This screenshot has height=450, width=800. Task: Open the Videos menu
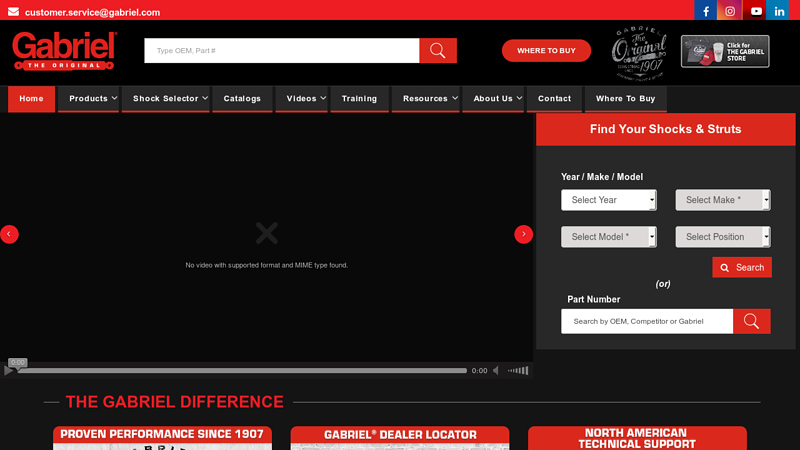click(x=302, y=98)
